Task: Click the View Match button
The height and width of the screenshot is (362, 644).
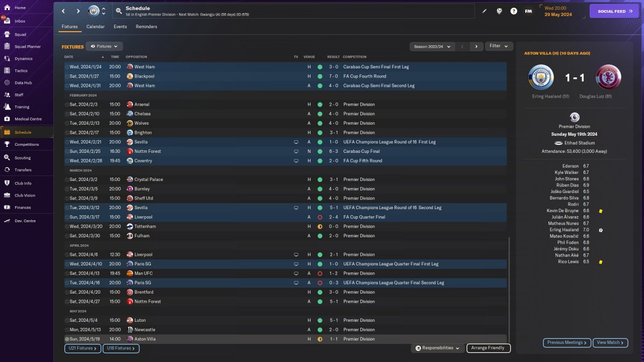Action: pos(610,343)
